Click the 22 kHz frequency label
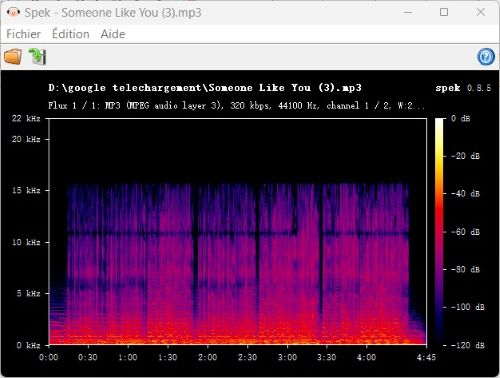The image size is (500, 378). click(x=26, y=118)
